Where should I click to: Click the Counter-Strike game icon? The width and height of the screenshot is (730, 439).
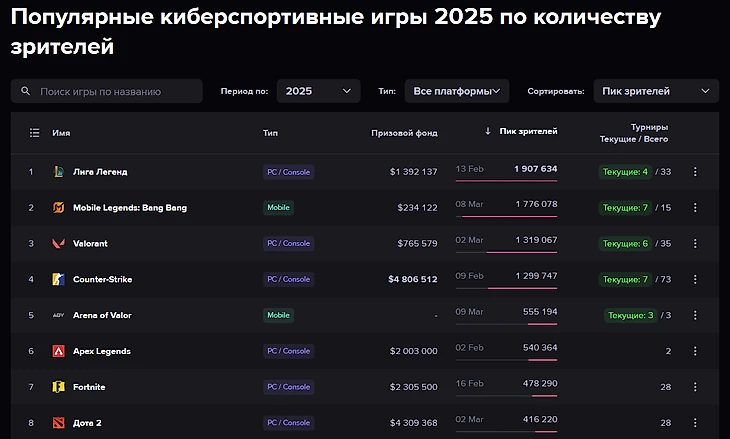[59, 279]
